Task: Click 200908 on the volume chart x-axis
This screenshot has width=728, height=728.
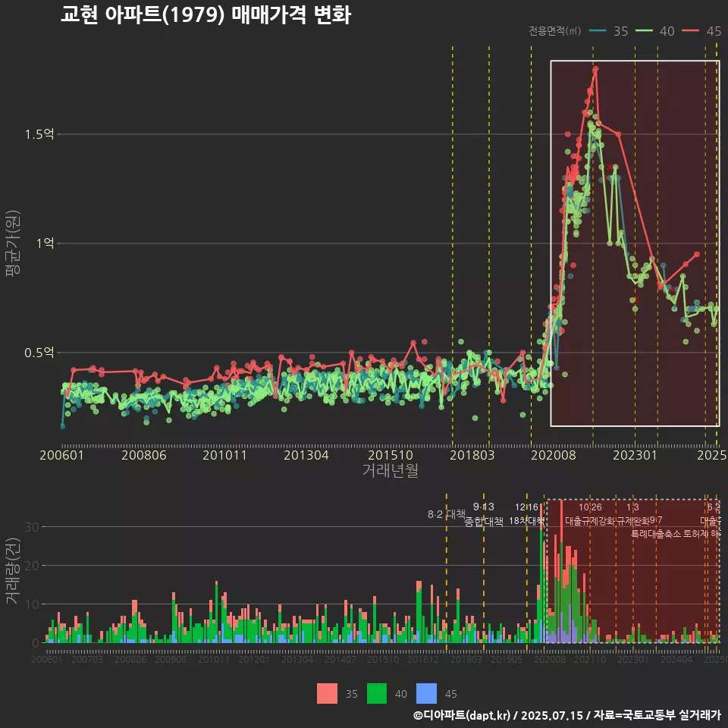Action: tap(171, 659)
